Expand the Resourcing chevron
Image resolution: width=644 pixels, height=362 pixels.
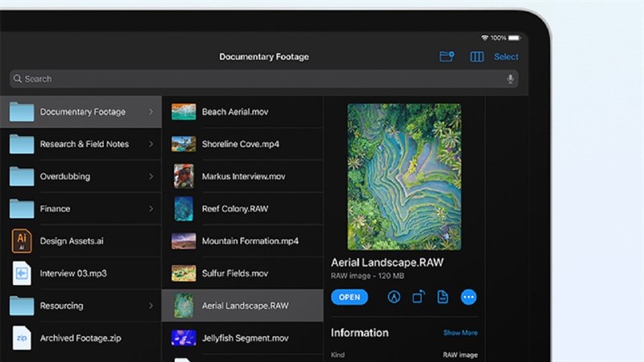(x=151, y=306)
